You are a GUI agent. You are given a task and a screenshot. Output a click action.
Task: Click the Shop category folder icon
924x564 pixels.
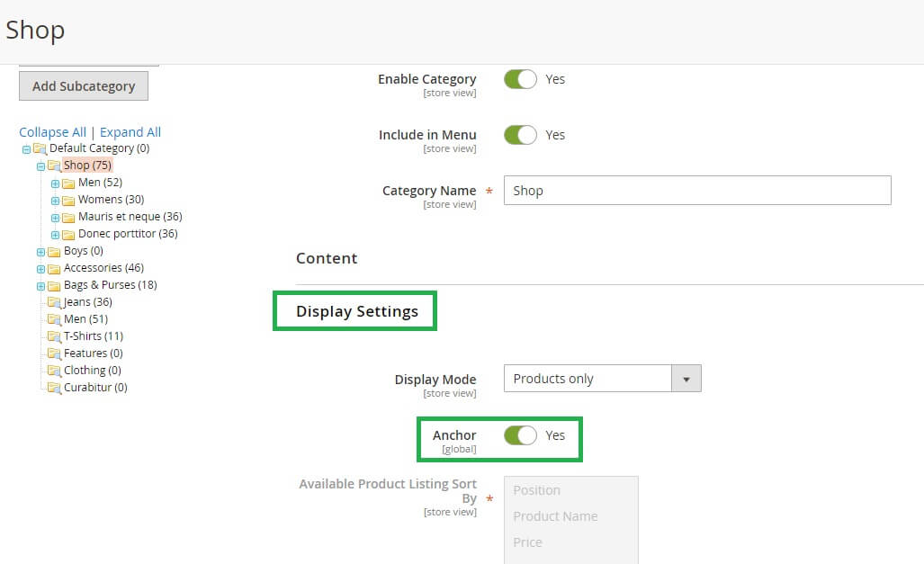(x=54, y=166)
